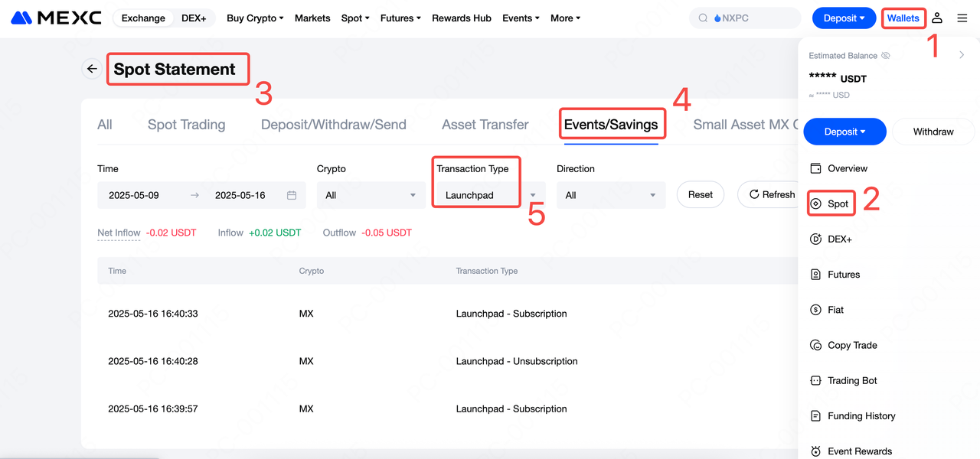The width and height of the screenshot is (980, 459).
Task: Open the date range calendar icon
Action: tap(292, 195)
